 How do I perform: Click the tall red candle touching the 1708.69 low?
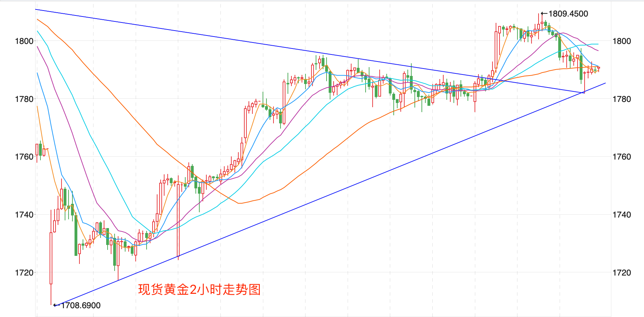(x=51, y=258)
